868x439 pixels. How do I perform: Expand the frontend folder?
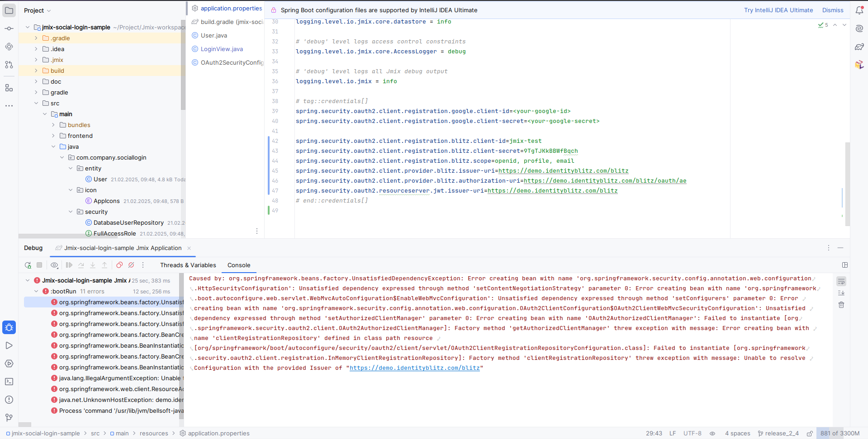(x=53, y=136)
